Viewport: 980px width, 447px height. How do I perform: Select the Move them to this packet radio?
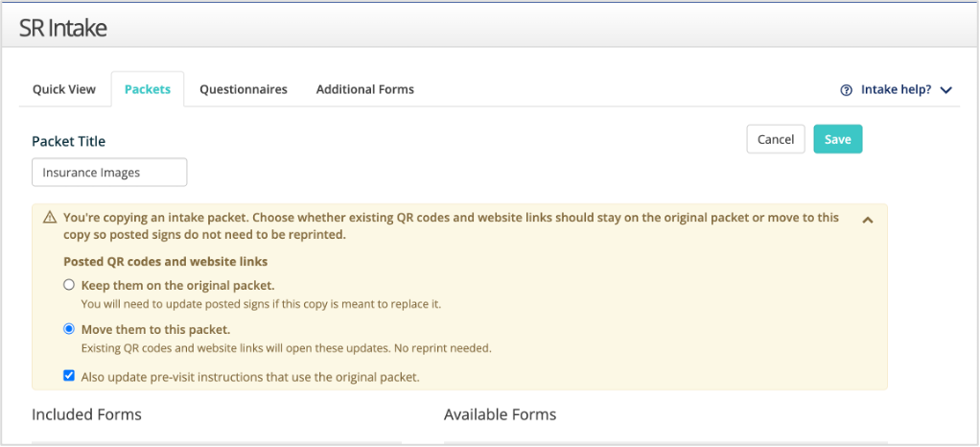pos(69,329)
